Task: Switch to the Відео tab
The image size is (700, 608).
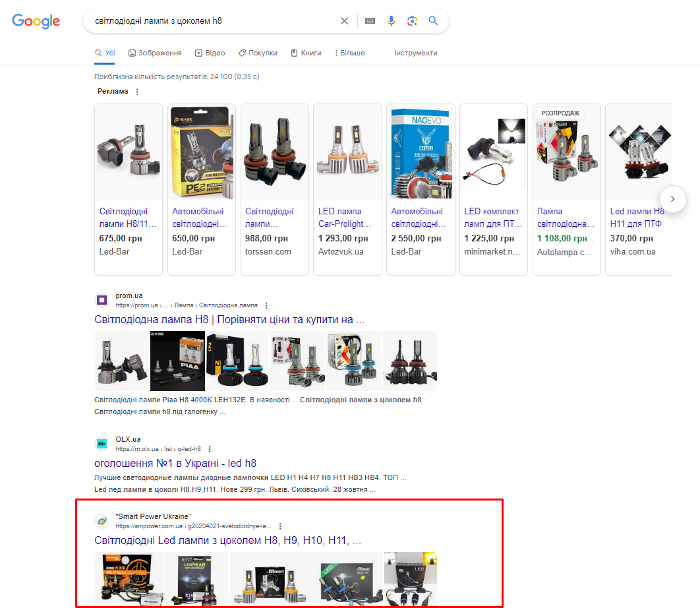Action: coord(210,53)
